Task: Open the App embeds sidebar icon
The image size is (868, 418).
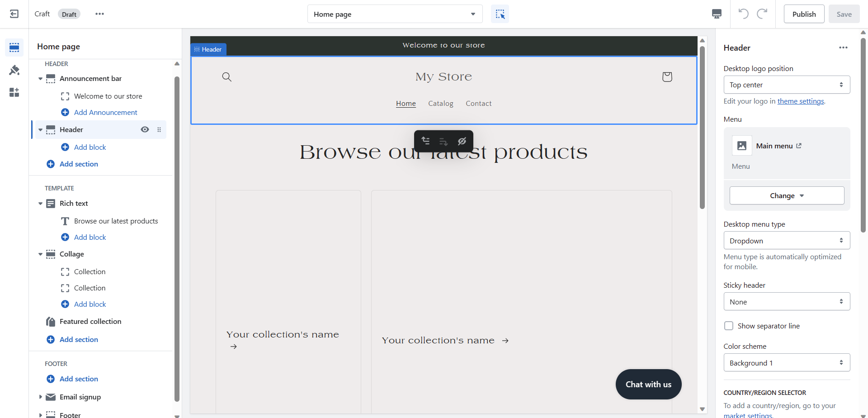Action: (14, 92)
